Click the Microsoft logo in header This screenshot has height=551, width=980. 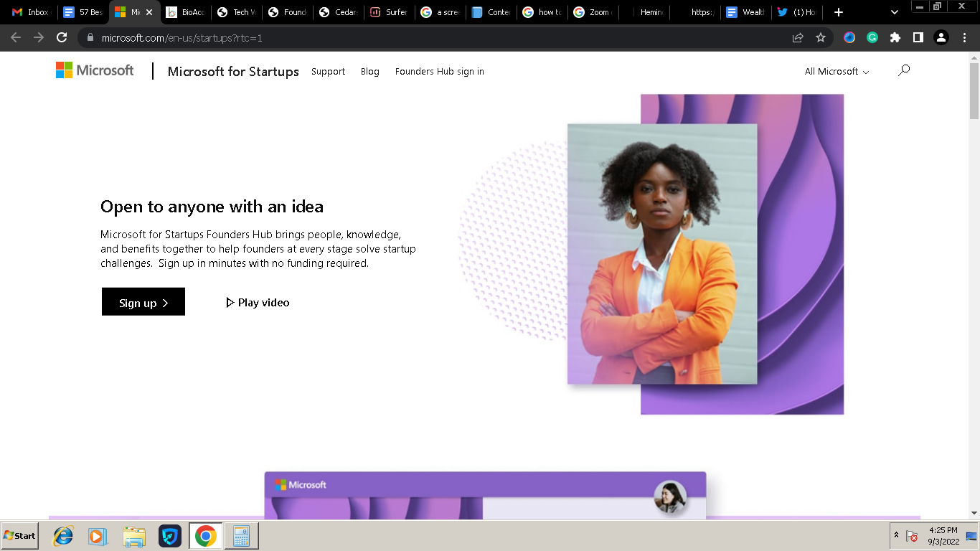(95, 70)
